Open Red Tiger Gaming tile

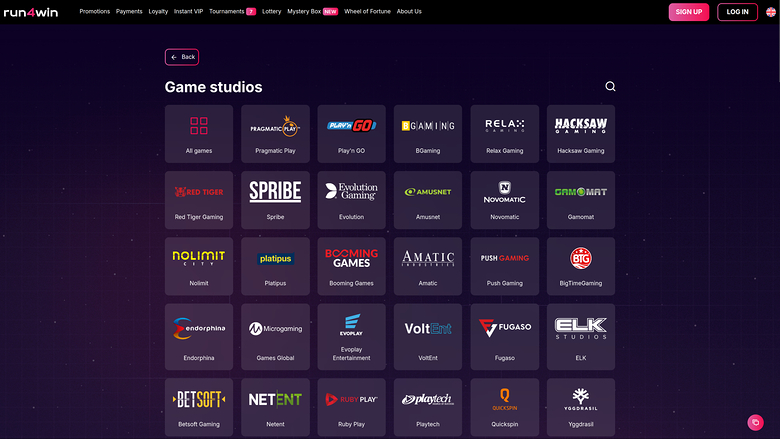point(199,200)
